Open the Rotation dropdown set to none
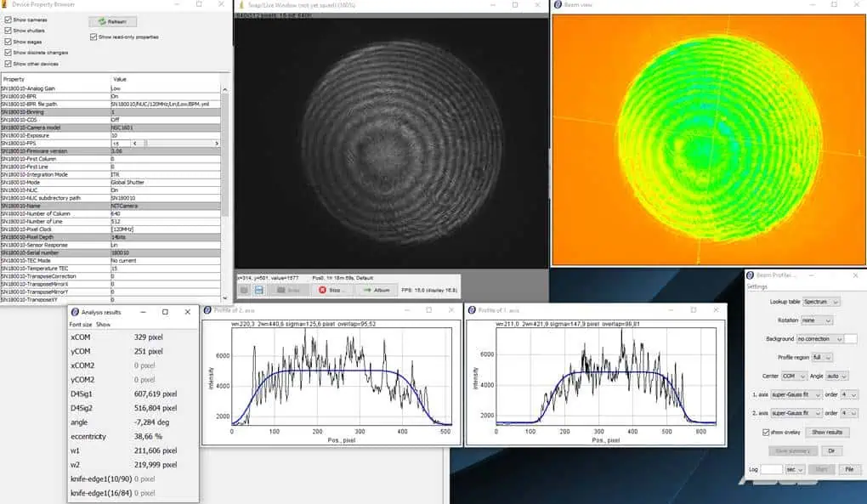The width and height of the screenshot is (867, 504). point(816,320)
